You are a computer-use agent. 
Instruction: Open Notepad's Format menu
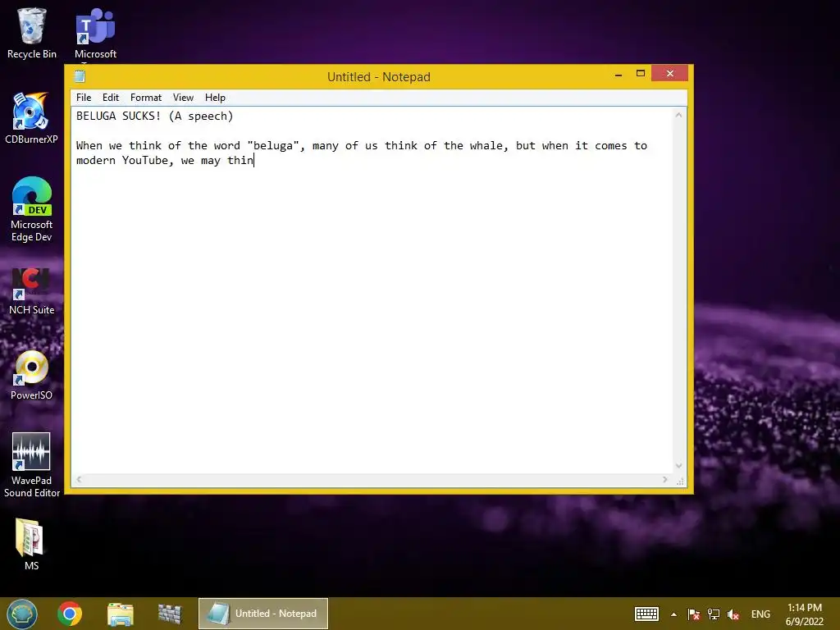[146, 98]
